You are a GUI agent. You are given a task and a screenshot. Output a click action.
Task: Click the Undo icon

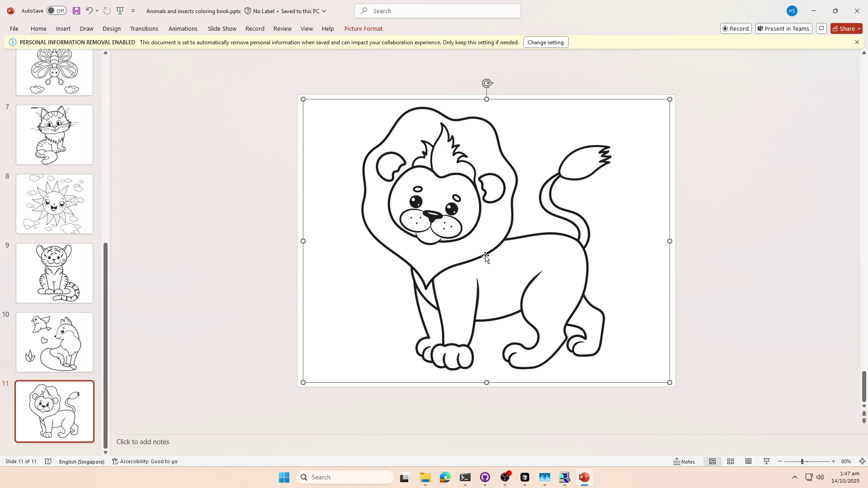coord(89,11)
